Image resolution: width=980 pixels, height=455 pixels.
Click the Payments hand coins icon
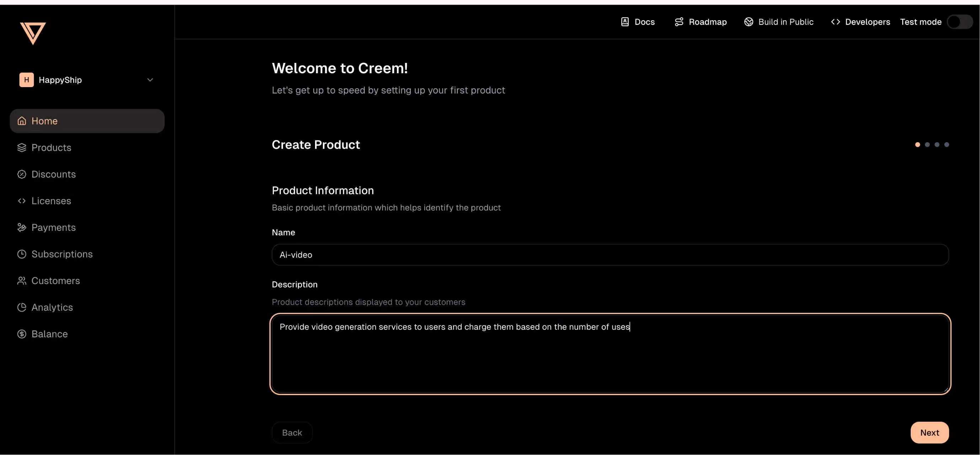22,227
